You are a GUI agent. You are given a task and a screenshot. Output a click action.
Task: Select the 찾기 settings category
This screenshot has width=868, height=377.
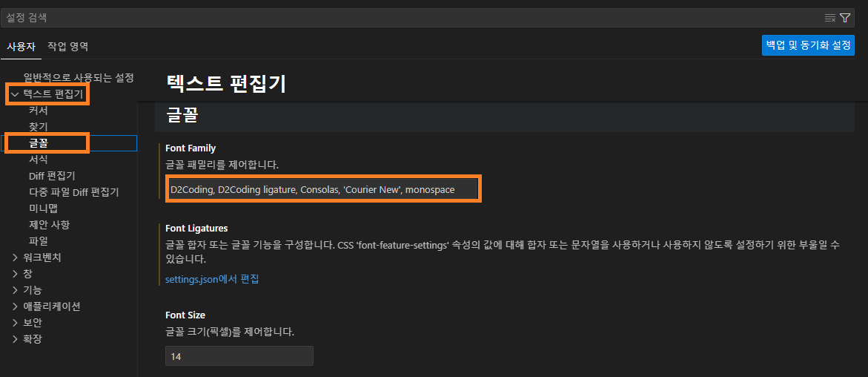tap(39, 127)
